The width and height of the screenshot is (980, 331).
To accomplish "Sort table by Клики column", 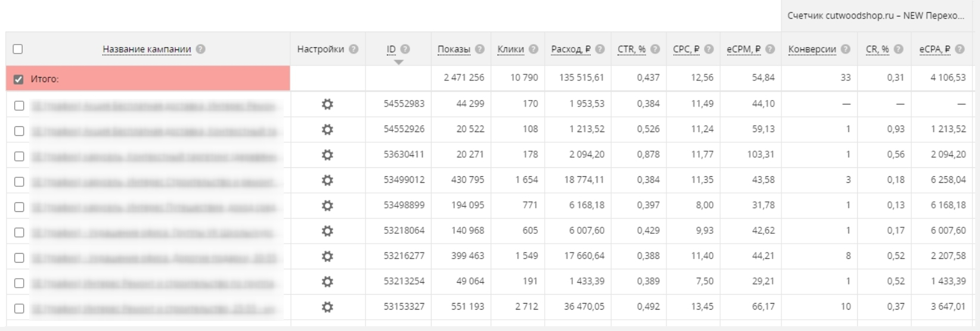I will 511,49.
